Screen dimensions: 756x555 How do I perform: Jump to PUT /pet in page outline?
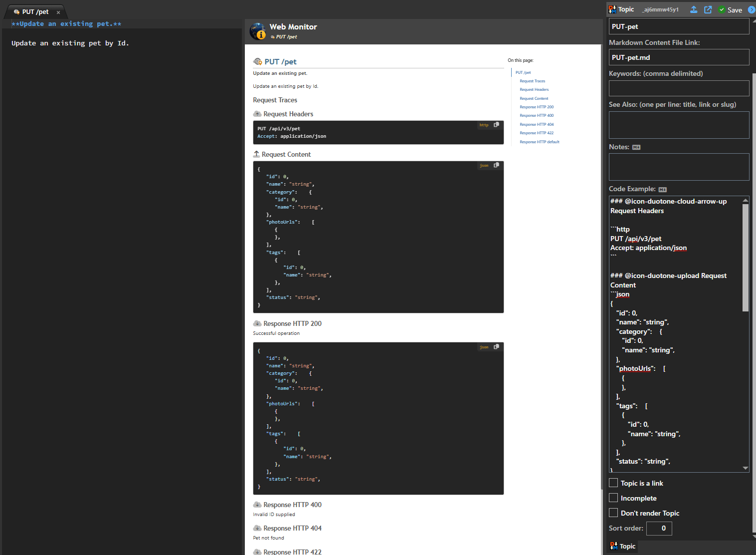coord(523,72)
